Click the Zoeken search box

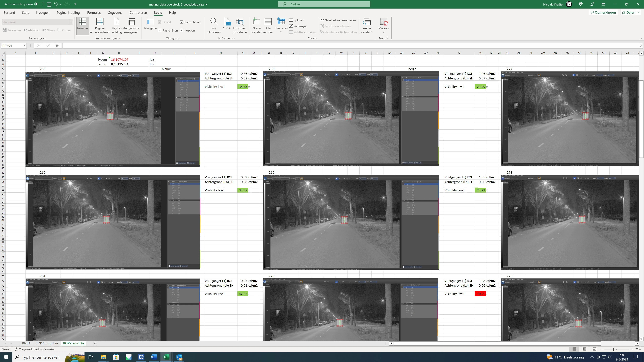[324, 4]
